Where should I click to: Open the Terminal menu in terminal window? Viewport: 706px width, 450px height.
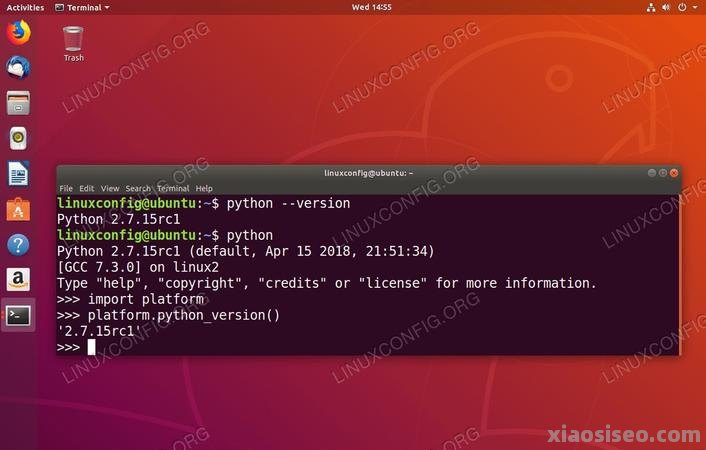[x=173, y=188]
